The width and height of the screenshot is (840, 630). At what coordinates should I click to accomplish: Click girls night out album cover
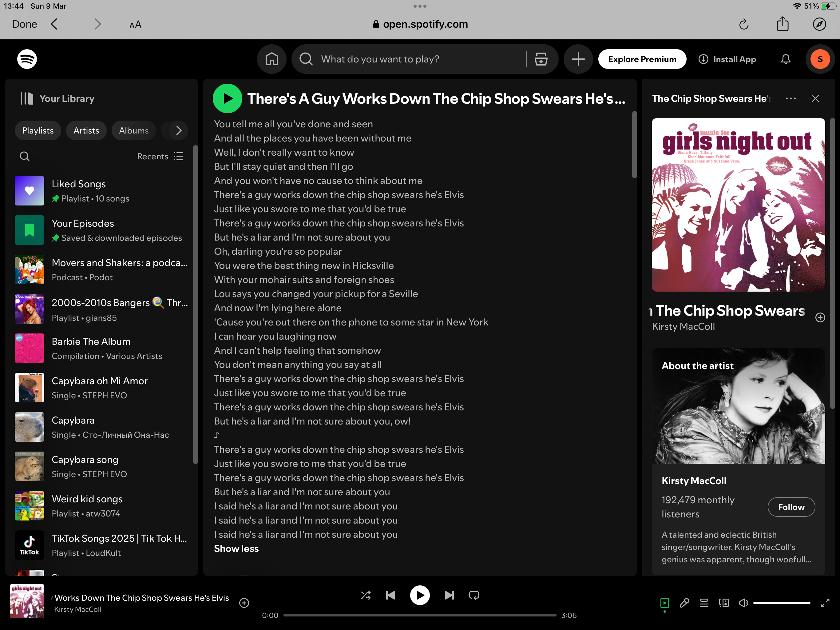tap(738, 205)
